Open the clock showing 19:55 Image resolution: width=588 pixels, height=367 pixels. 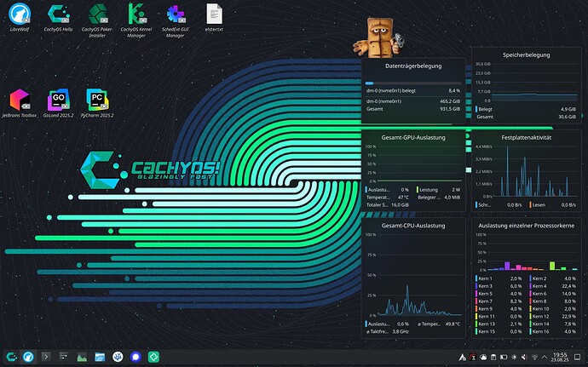pyautogui.click(x=560, y=357)
